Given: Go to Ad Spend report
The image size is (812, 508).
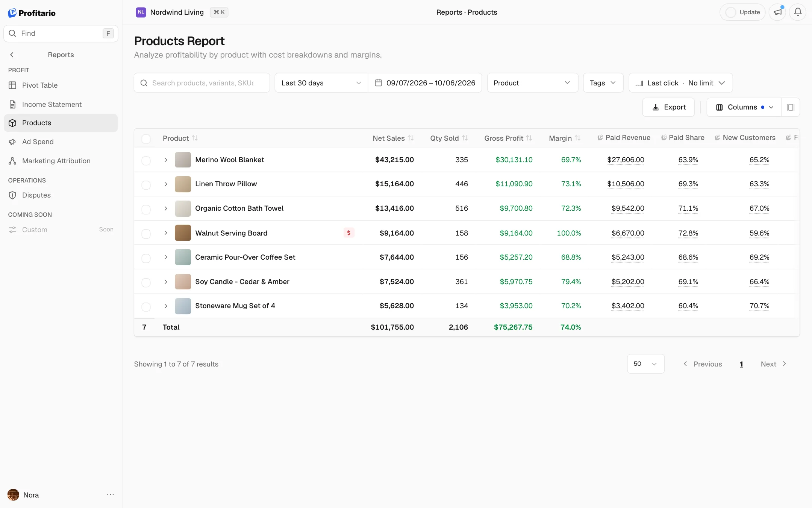Looking at the screenshot, I should (61, 142).
